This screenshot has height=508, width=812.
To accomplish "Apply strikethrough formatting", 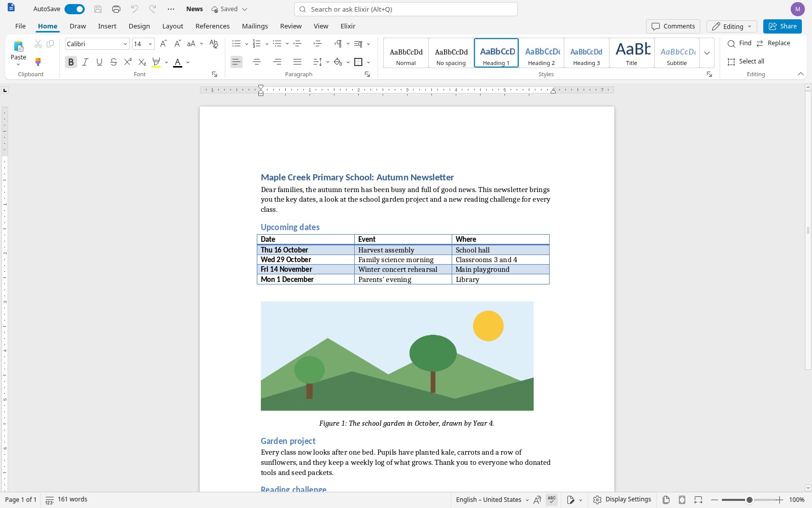I will [114, 62].
